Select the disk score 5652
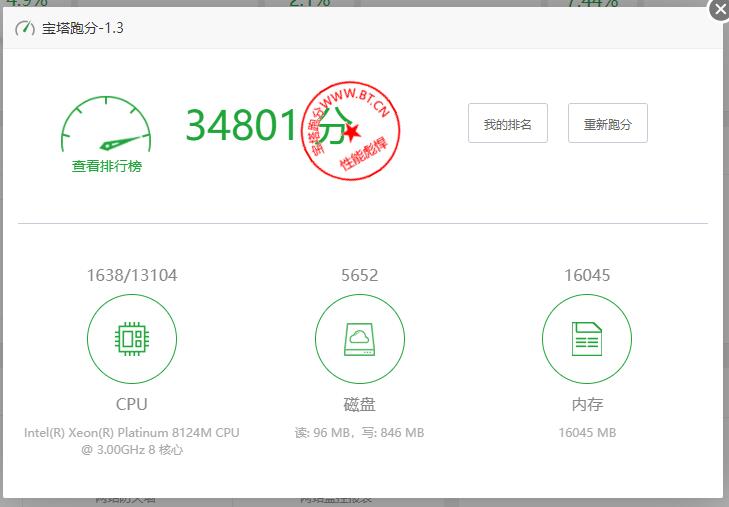The image size is (729, 507). click(359, 275)
